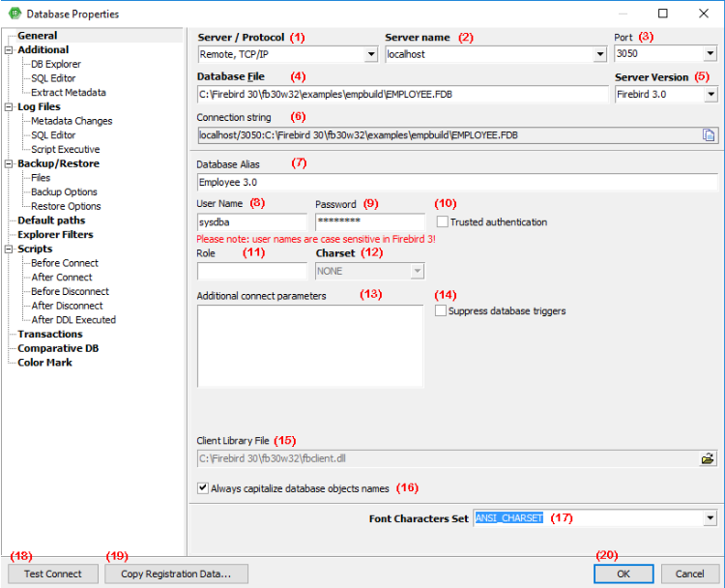Select Default paths section

tap(51, 220)
